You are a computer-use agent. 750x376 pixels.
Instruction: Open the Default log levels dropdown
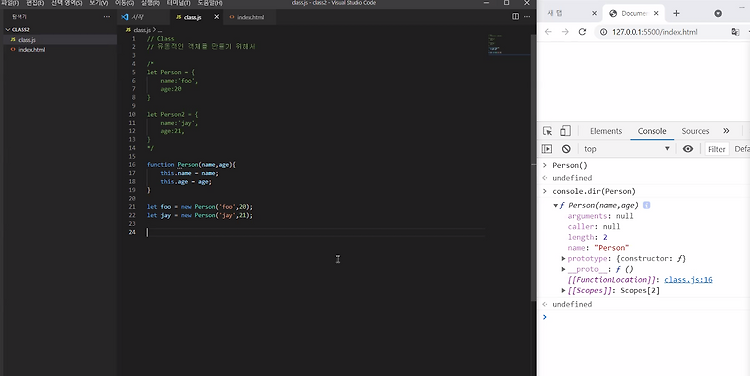(x=742, y=149)
